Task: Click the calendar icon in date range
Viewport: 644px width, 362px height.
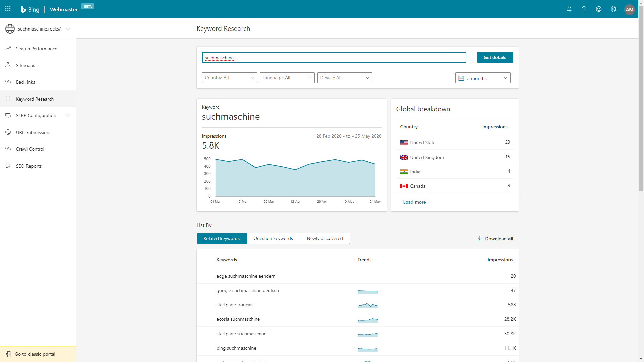Action: tap(461, 78)
